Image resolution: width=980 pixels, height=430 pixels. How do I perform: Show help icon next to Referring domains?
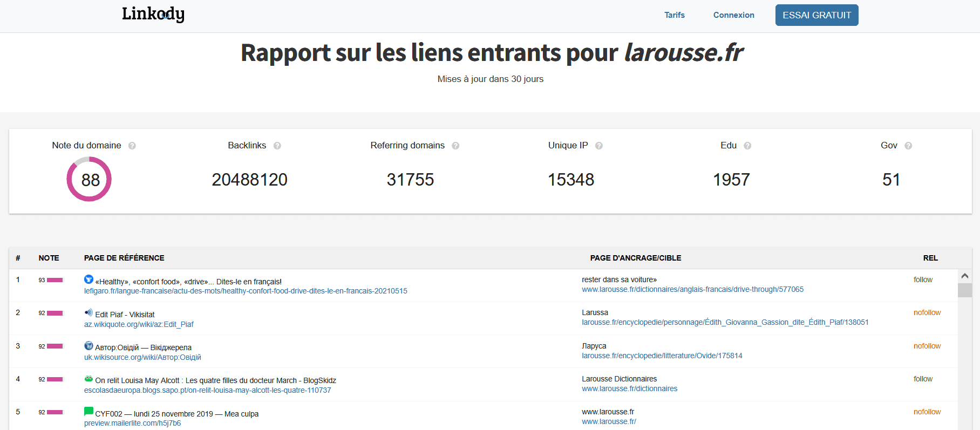pos(455,146)
